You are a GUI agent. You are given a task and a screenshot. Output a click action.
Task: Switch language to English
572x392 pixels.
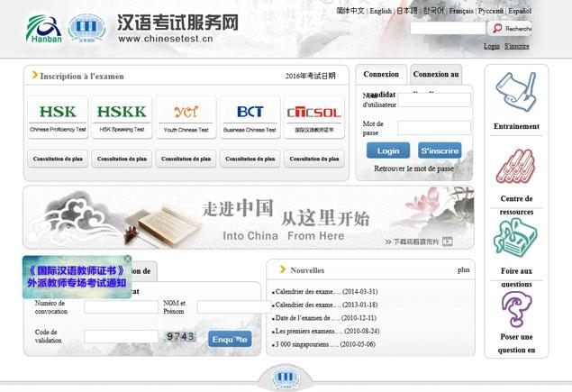380,11
